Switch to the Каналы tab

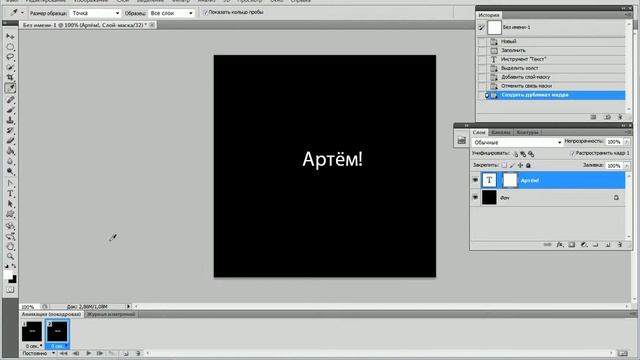[500, 132]
